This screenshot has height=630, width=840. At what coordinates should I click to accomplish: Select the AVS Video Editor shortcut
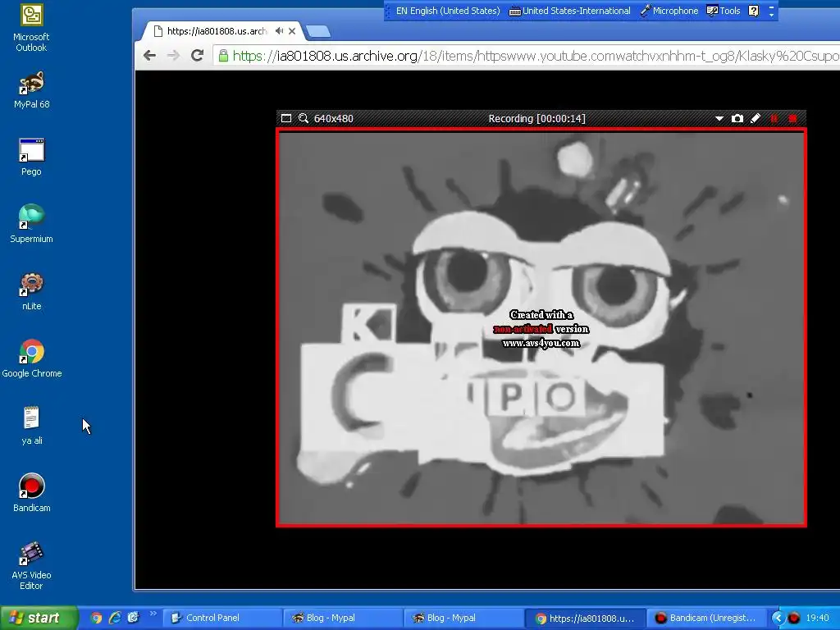31,566
